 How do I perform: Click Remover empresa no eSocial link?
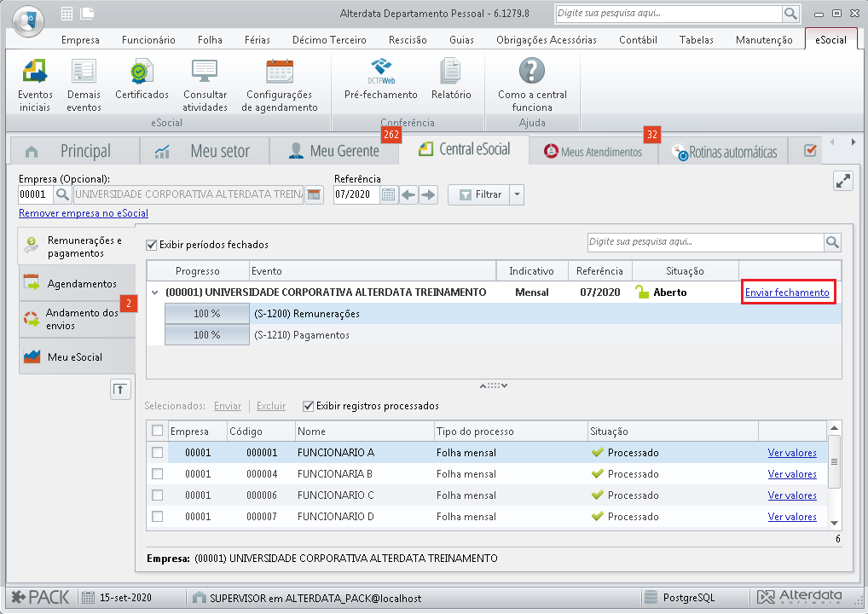[x=84, y=213]
